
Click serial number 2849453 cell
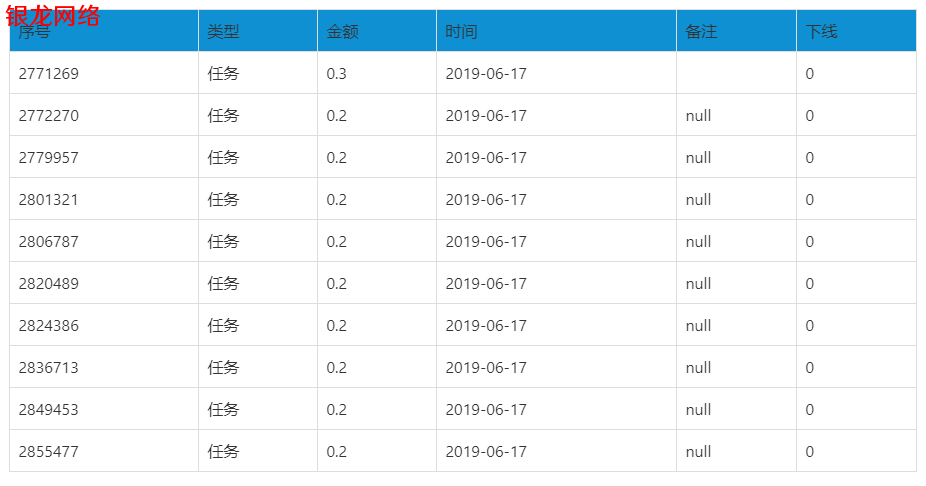[104, 409]
